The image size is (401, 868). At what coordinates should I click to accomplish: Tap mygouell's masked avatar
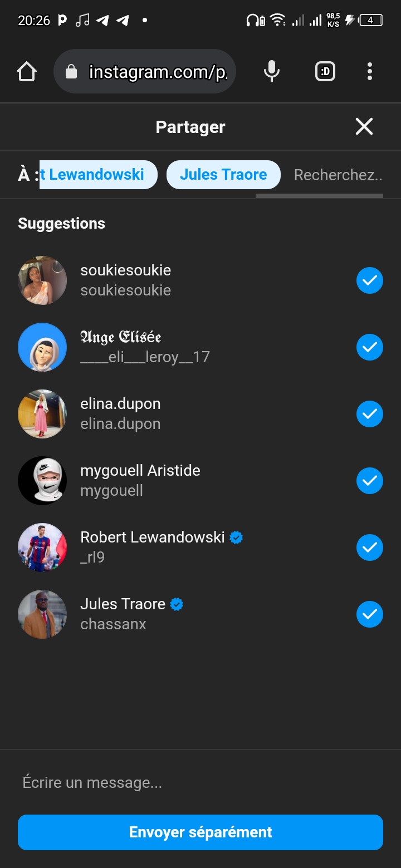[x=42, y=481]
